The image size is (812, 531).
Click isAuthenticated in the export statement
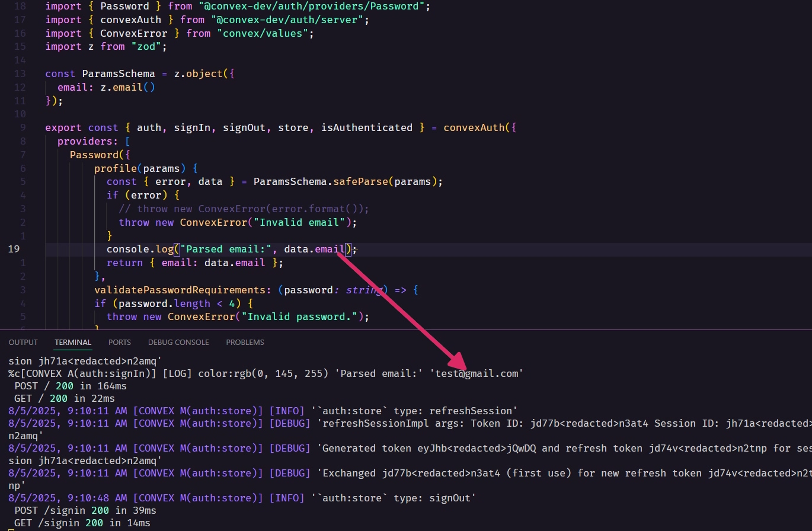[367, 128]
